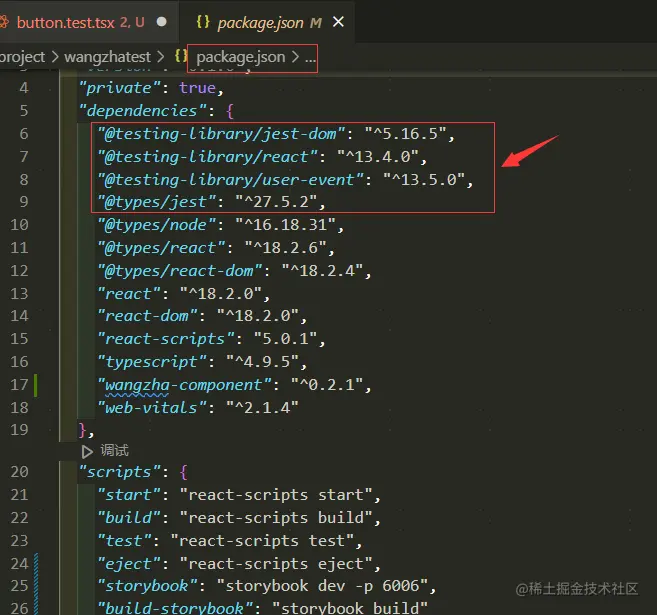This screenshot has width=657, height=615.
Task: Click the "^0.2.1" version value
Action: pos(327,385)
